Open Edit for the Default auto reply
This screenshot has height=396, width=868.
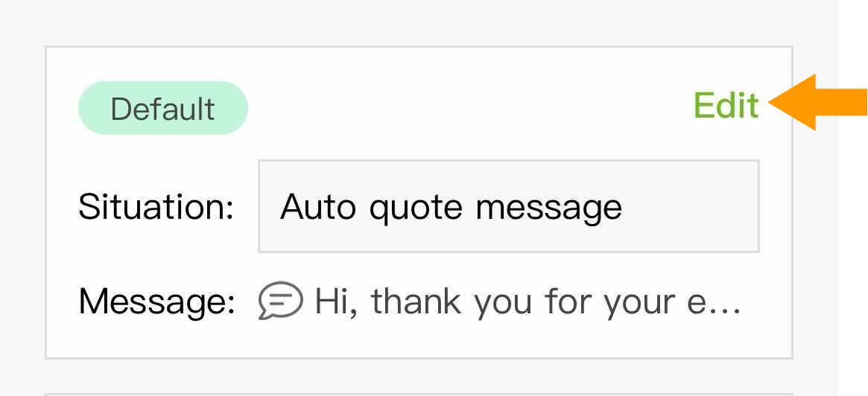point(726,106)
